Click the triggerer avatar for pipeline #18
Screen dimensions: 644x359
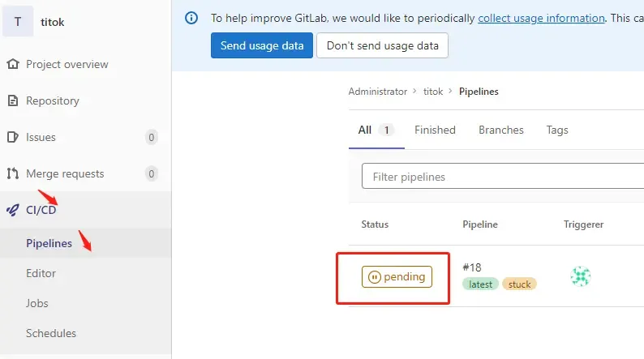coord(581,276)
